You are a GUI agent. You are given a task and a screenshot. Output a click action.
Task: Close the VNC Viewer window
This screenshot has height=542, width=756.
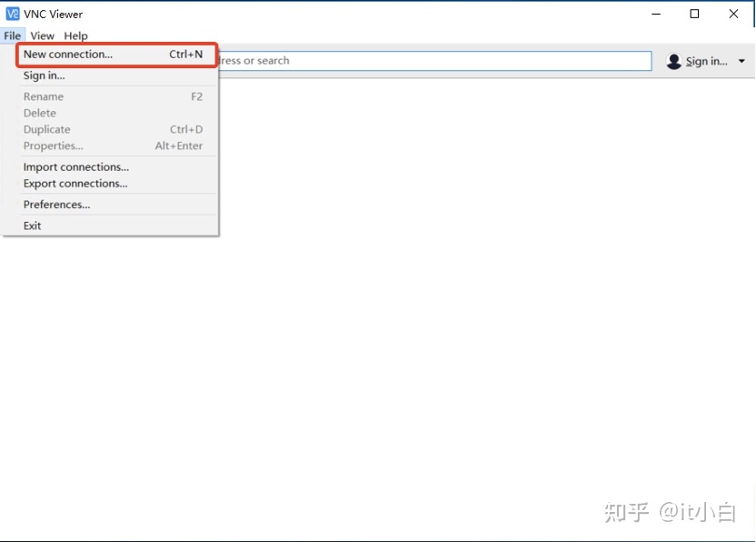pyautogui.click(x=733, y=14)
